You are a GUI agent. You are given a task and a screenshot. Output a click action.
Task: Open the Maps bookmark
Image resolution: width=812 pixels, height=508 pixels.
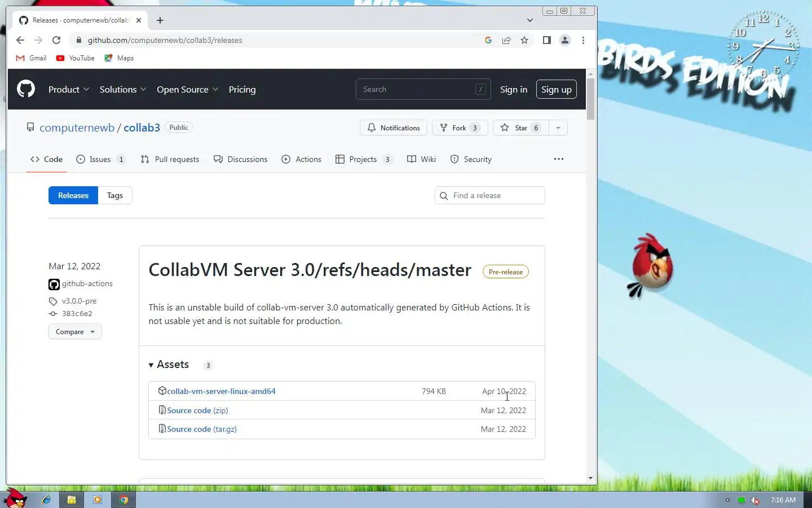click(x=119, y=58)
